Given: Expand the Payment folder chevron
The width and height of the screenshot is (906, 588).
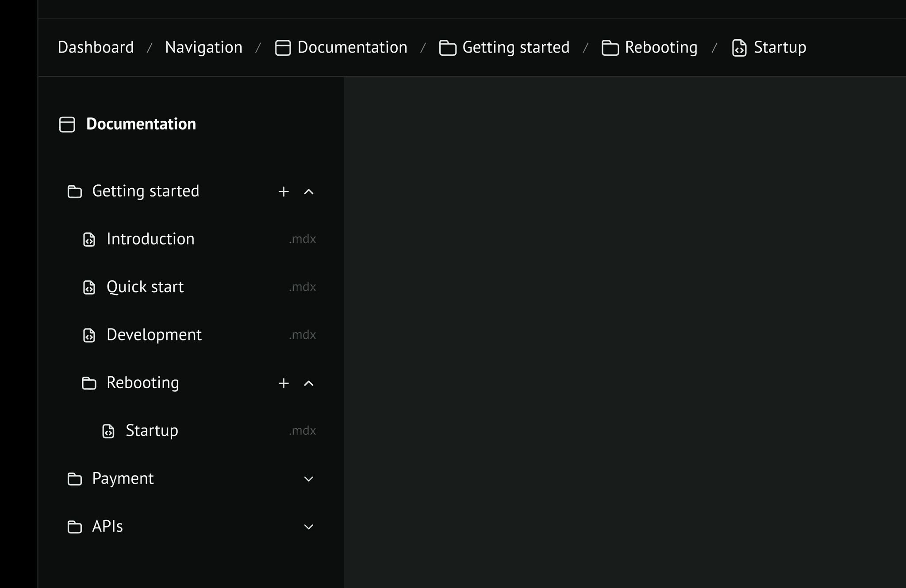Looking at the screenshot, I should click(x=309, y=479).
